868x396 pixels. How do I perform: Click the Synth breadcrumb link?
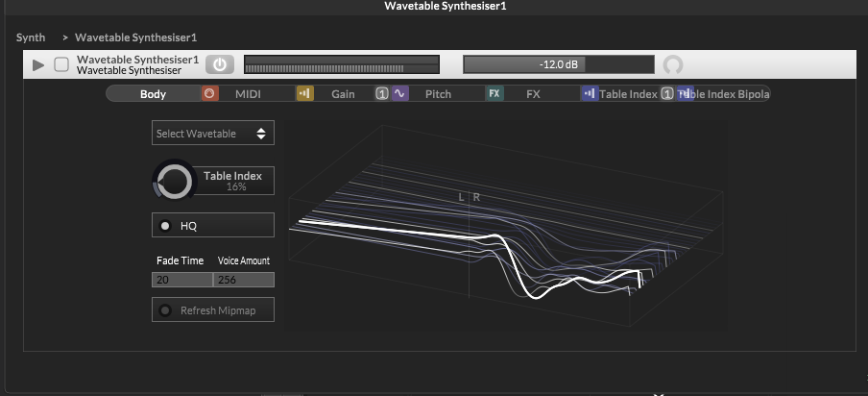tap(31, 37)
